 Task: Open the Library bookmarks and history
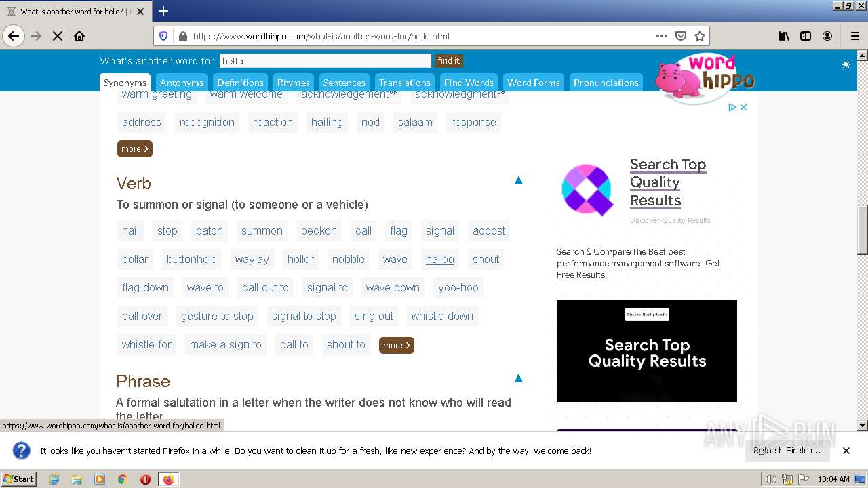click(784, 36)
